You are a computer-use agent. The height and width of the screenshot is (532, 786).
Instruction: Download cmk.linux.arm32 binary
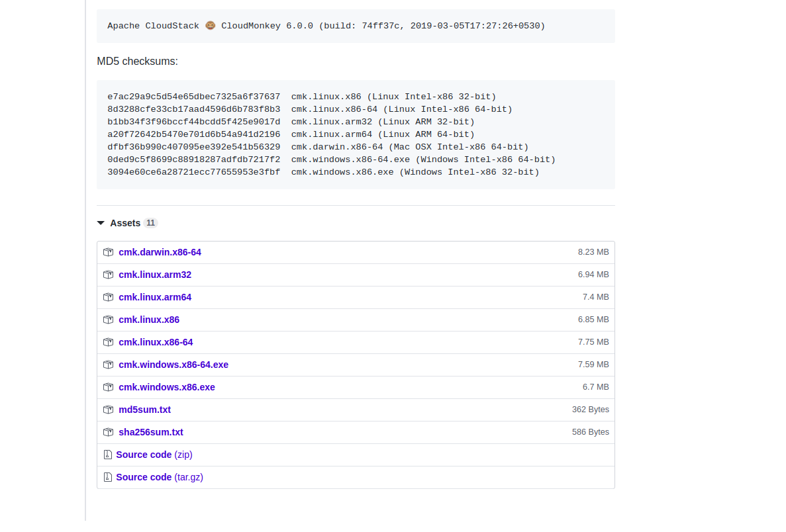click(155, 275)
